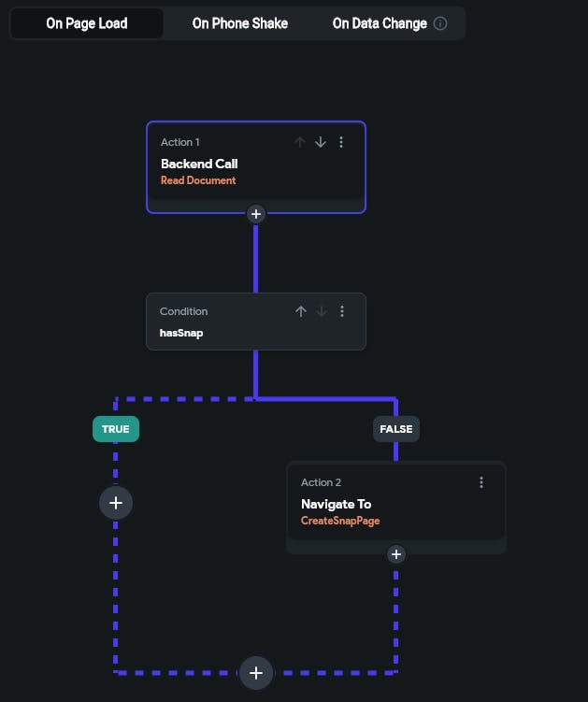The height and width of the screenshot is (702, 588).
Task: Click the FALSE branch label
Action: coord(396,429)
